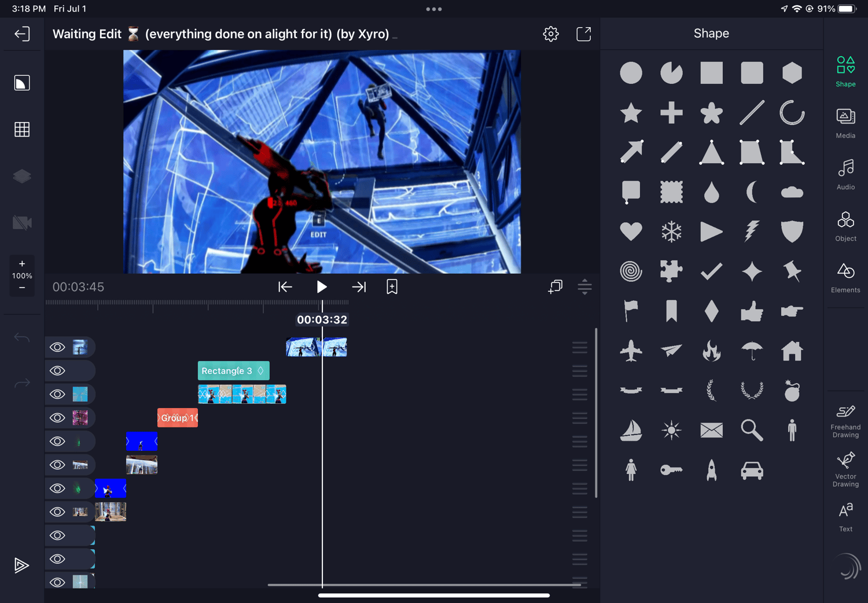Zoom in the preview with plus

tap(22, 264)
